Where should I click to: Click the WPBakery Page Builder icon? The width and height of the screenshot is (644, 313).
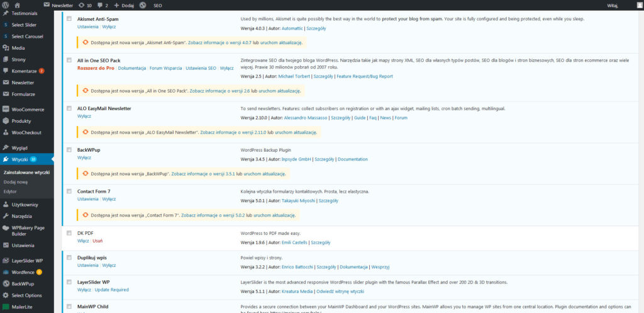5,228
